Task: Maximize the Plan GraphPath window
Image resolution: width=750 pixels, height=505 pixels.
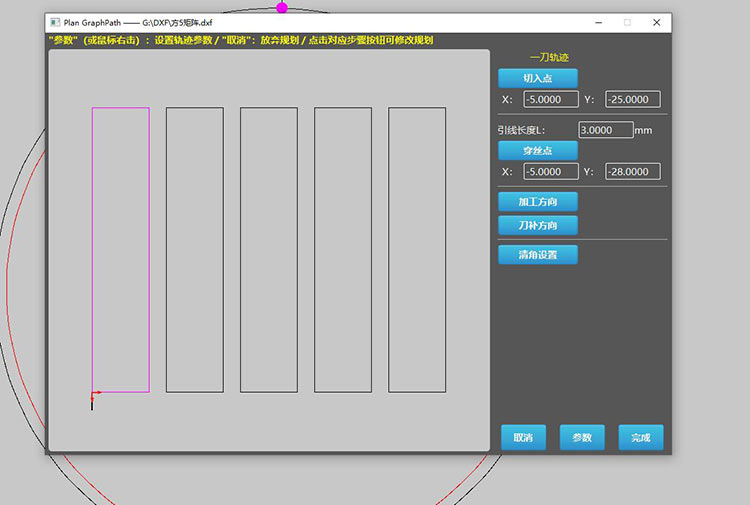Action: click(x=627, y=22)
